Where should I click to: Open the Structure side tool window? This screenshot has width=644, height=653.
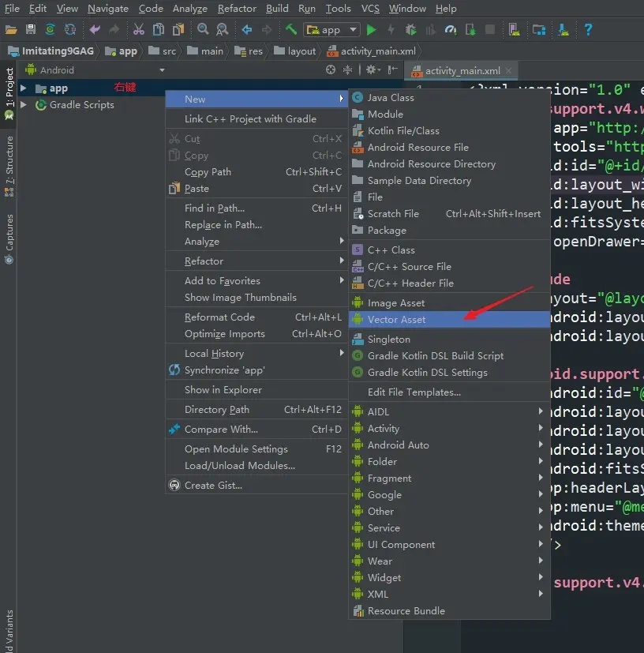click(x=9, y=166)
